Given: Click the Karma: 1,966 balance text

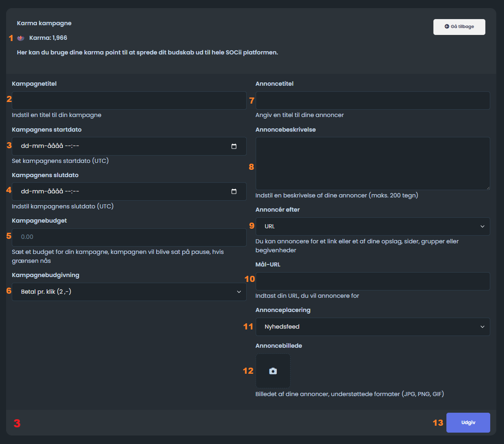Looking at the screenshot, I should point(48,38).
